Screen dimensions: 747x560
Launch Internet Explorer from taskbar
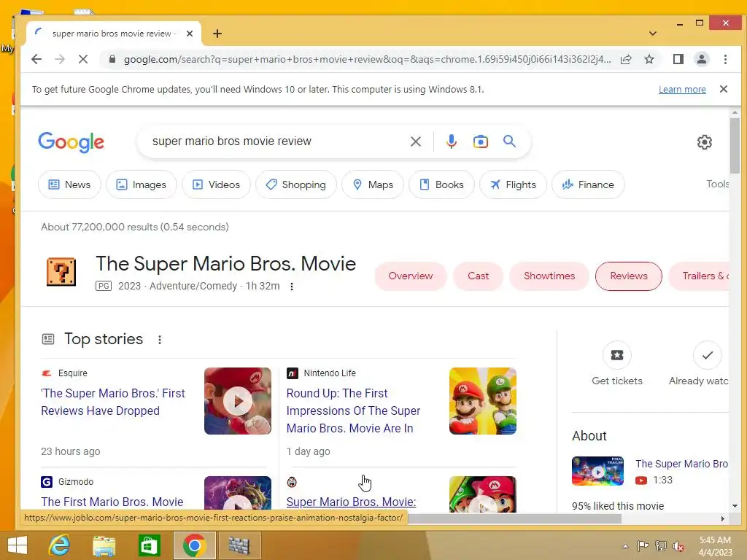(60, 545)
